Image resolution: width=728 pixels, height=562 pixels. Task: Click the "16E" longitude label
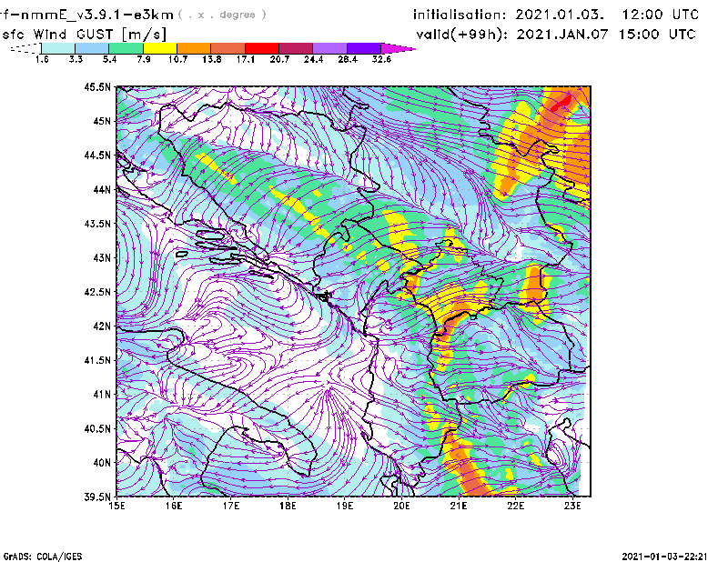174,506
